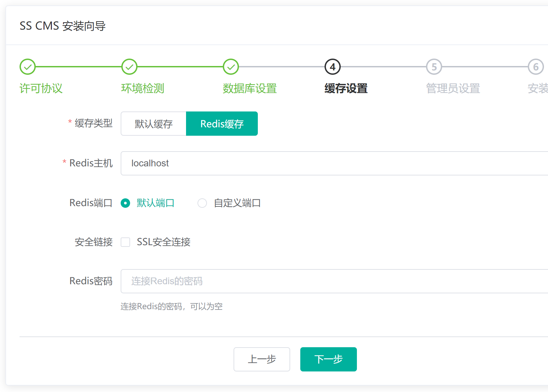
Task: Open the 数据库设置 wizard step
Action: [250, 89]
